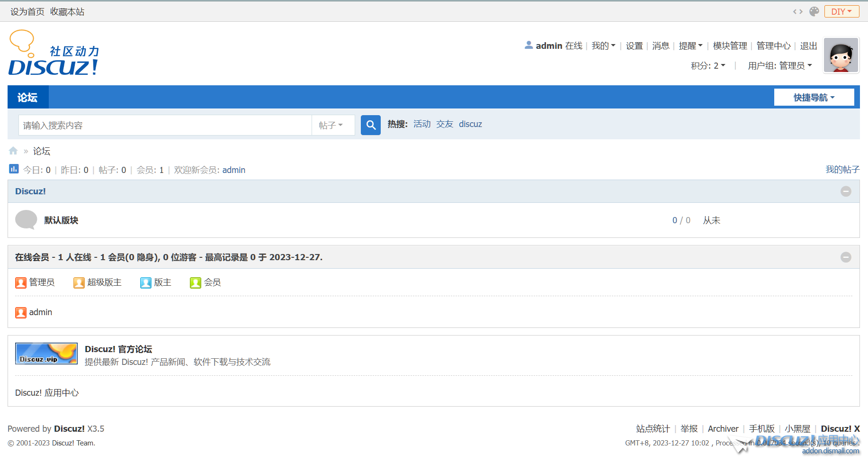Viewport: 868px width, 463px height.
Task: Expand the 我的 user menu
Action: 603,46
